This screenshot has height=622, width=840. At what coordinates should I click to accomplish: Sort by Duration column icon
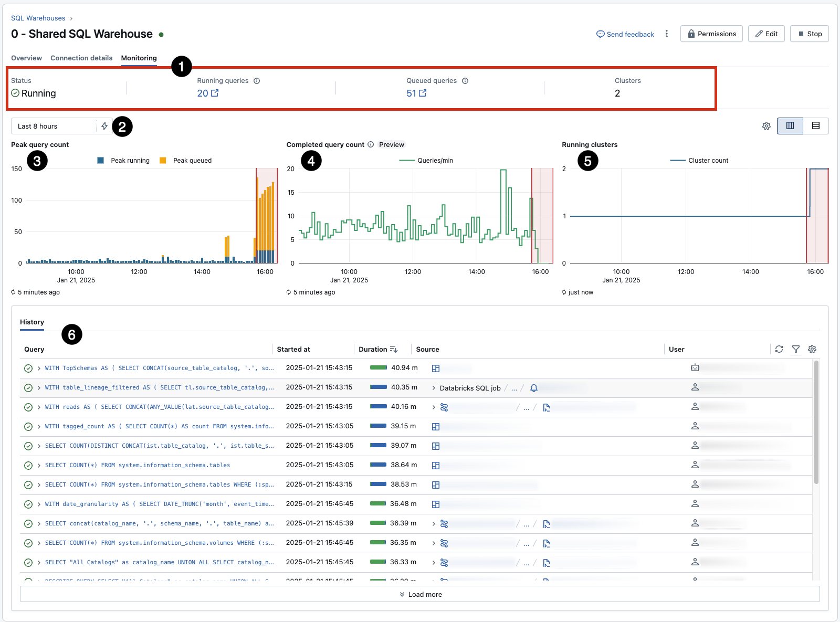(394, 349)
